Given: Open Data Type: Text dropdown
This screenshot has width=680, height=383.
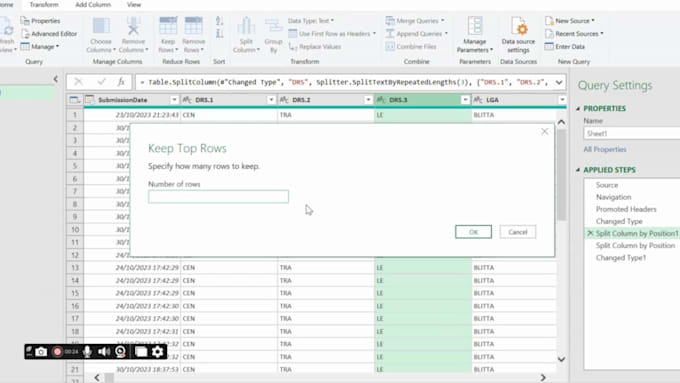Looking at the screenshot, I should (x=311, y=21).
